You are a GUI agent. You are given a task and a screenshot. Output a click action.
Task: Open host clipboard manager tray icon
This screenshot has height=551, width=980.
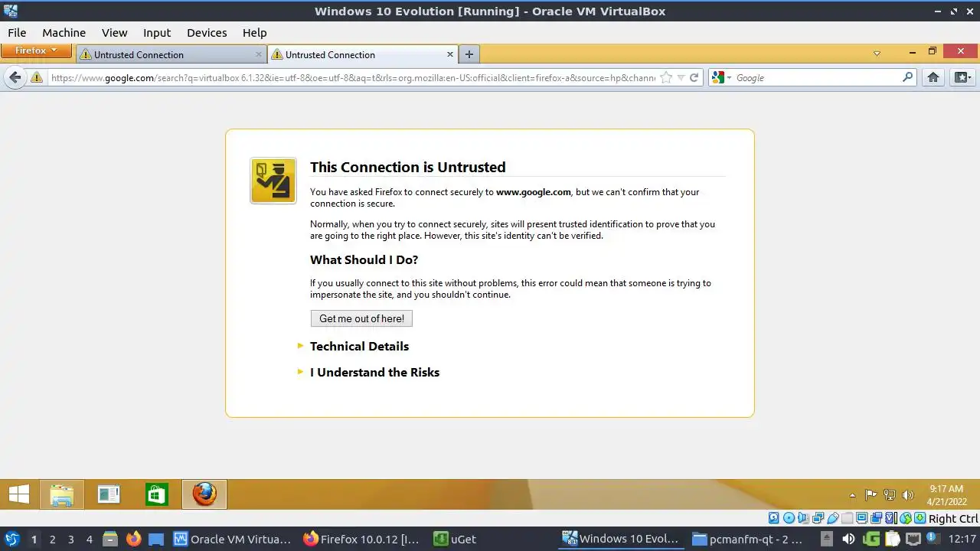click(x=892, y=539)
